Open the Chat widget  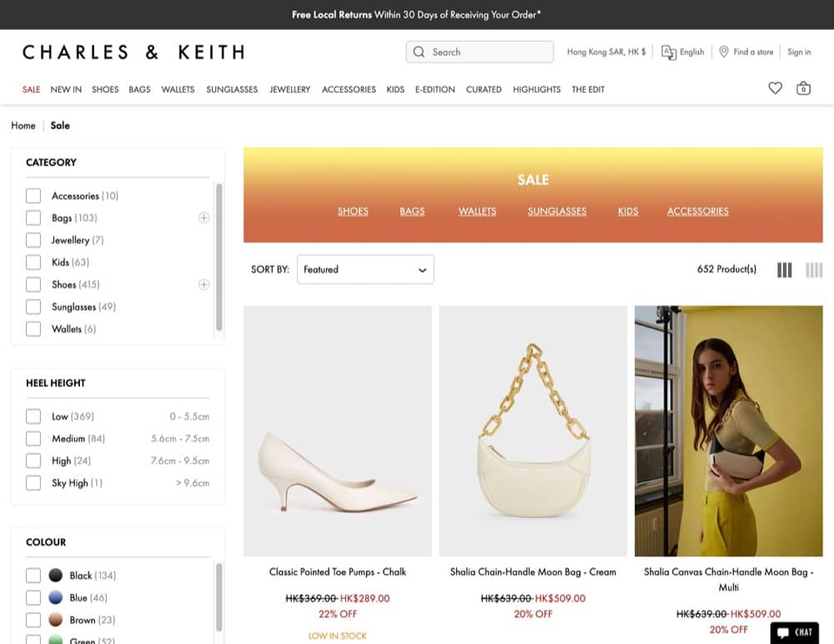(x=794, y=632)
